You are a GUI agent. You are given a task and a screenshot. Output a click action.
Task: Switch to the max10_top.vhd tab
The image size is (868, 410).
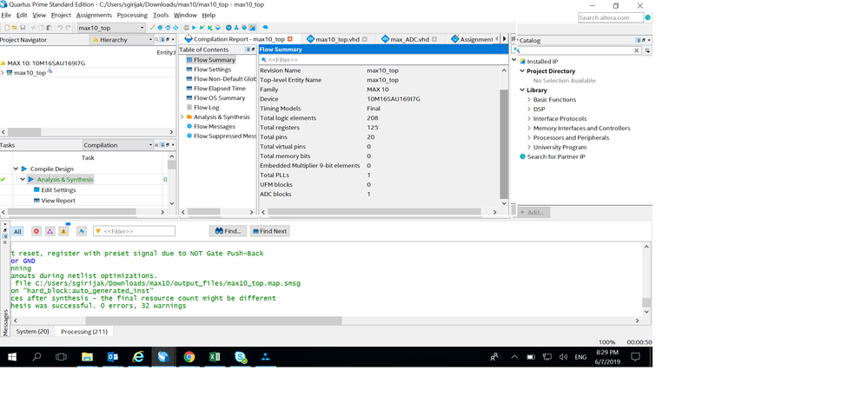point(335,39)
